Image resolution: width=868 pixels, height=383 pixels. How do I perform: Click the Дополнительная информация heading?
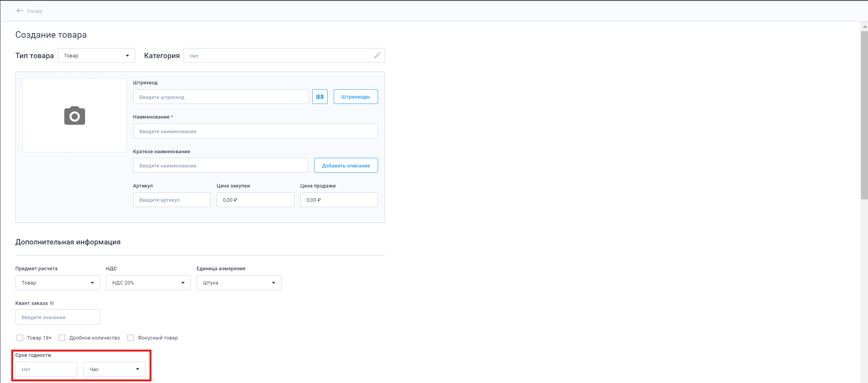[x=68, y=242]
